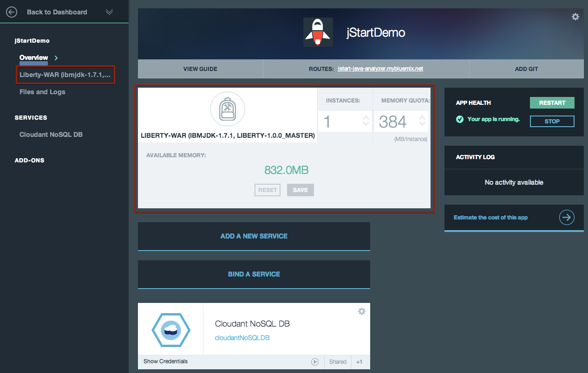588x373 pixels.
Task: Click the Cloudant NoSQL DB card title
Action: click(x=252, y=324)
